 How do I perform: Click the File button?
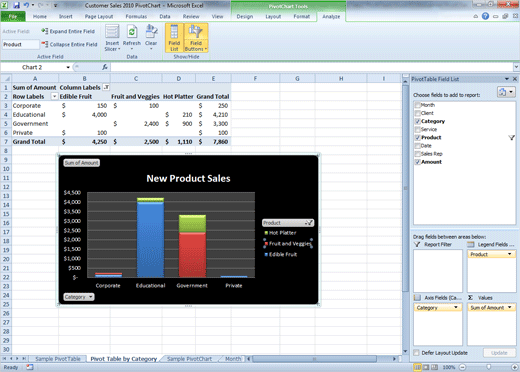point(13,16)
